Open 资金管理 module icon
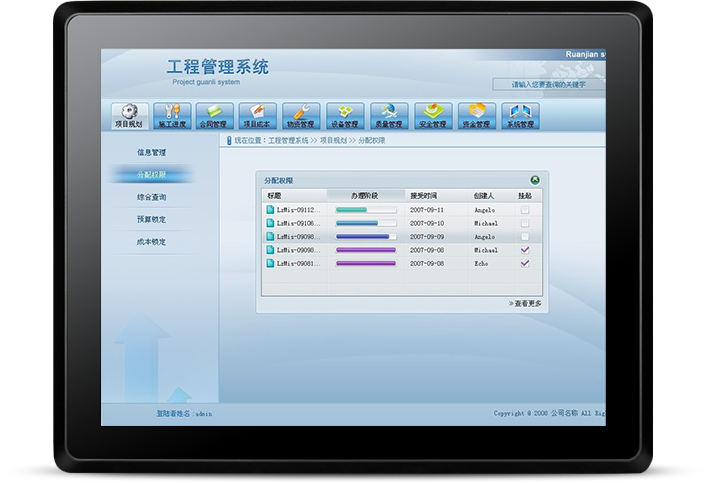The image size is (705, 483). coord(476,116)
